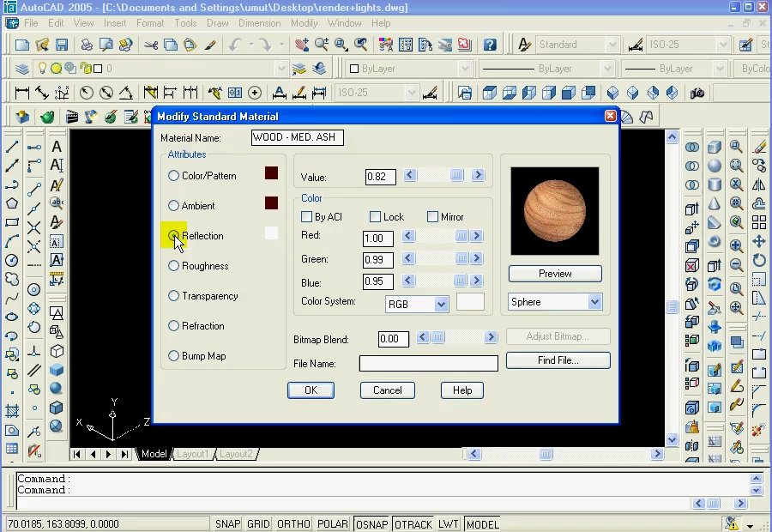Click the New drawing icon

pos(22,45)
